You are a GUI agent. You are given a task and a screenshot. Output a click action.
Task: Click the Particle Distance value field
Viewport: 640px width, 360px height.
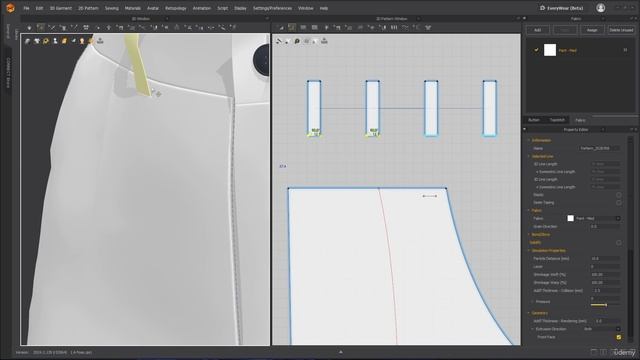[605, 258]
